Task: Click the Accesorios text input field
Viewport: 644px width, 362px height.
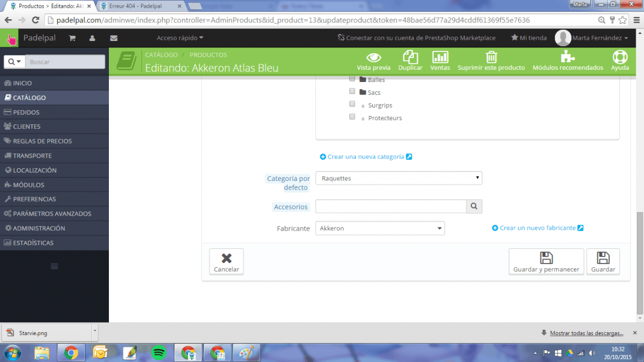Action: pyautogui.click(x=391, y=206)
